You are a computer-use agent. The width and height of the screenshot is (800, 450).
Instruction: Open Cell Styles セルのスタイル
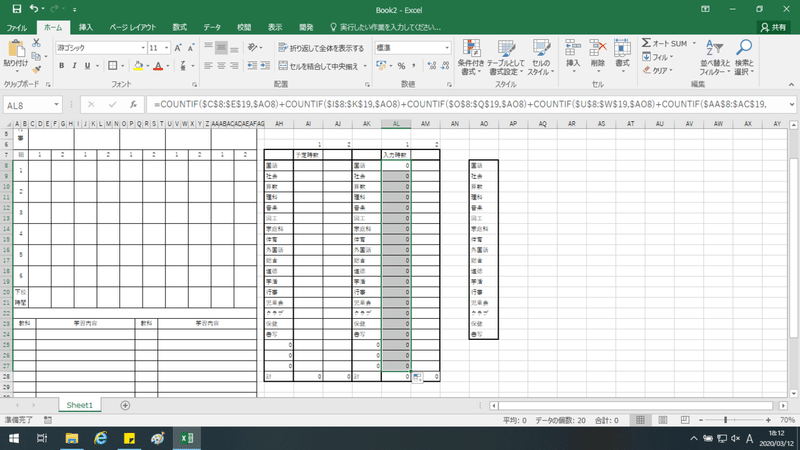tap(541, 58)
